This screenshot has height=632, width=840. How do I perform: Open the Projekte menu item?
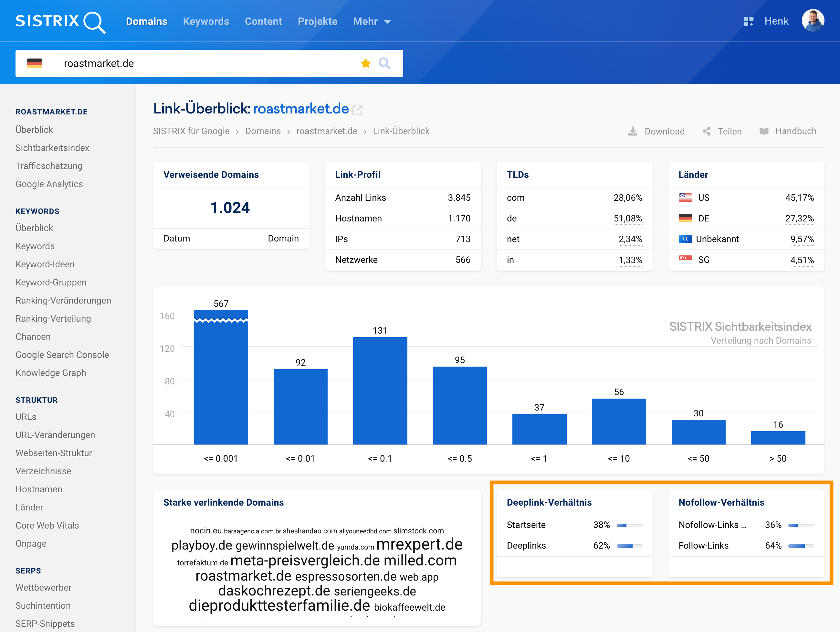pyautogui.click(x=318, y=22)
